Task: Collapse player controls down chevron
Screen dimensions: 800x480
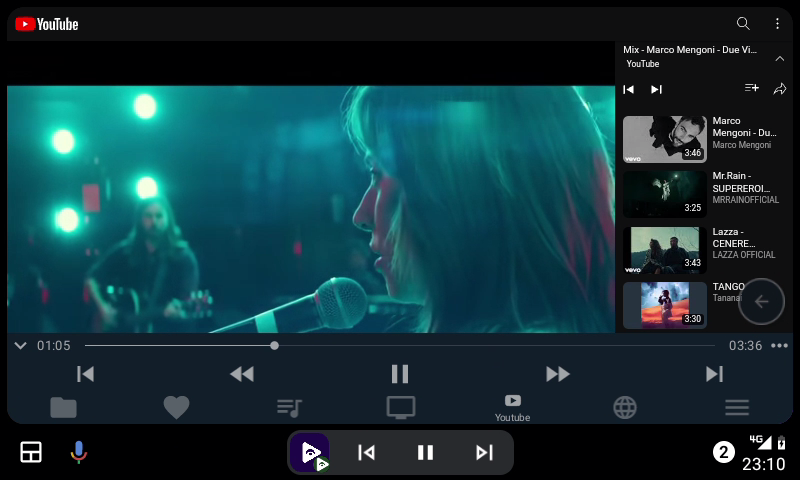Action: coord(20,345)
